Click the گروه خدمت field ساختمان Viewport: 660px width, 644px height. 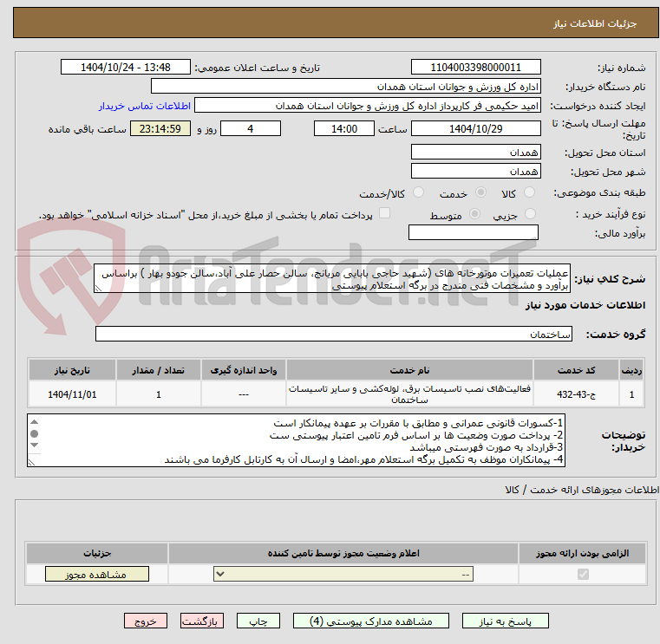point(333,334)
